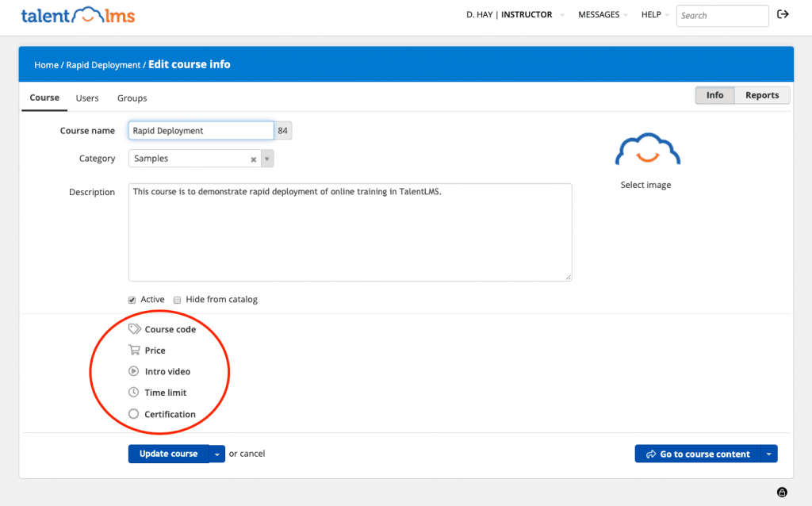The image size is (812, 506).
Task: Enable Hide from catalog
Action: (x=177, y=299)
